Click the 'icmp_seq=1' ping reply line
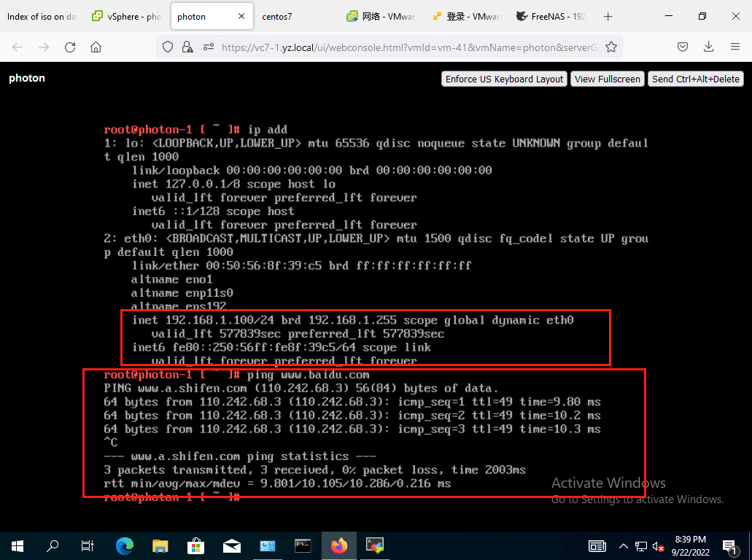Screen dimensions: 752x560 click(352, 402)
